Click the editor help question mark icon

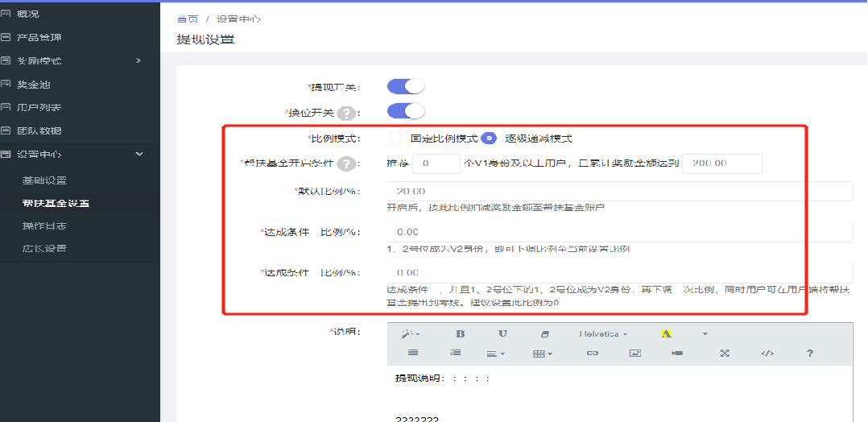(x=810, y=353)
